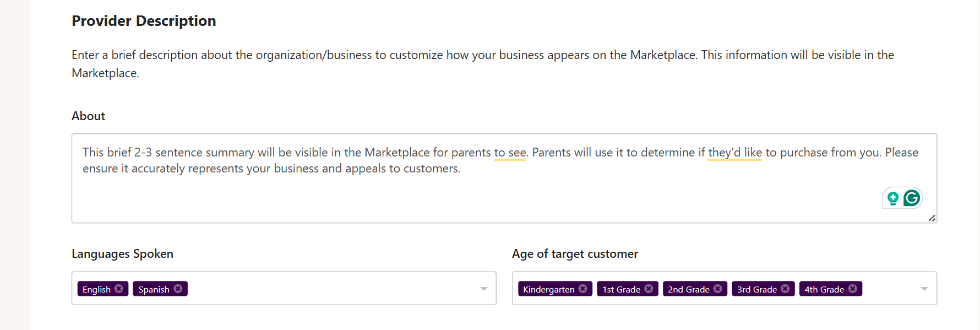Select the Kindergarten chip label
The image size is (980, 330).
point(548,289)
